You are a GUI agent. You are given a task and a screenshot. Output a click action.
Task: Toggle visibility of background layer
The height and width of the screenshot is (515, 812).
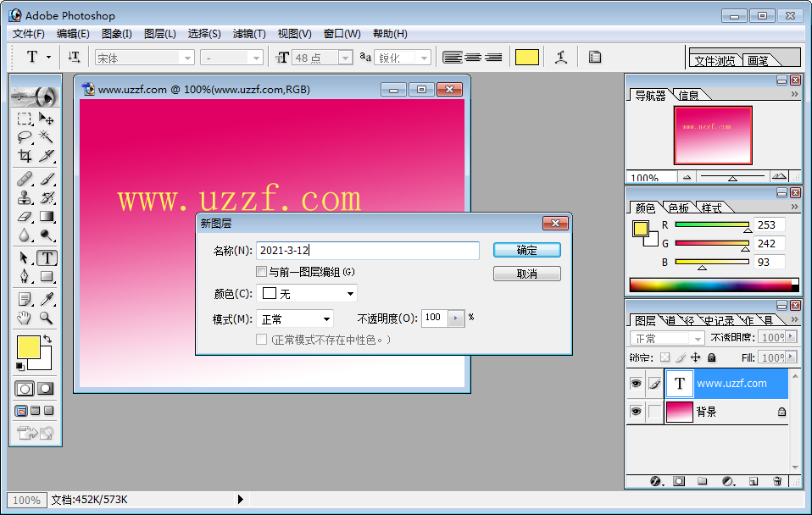coord(636,412)
